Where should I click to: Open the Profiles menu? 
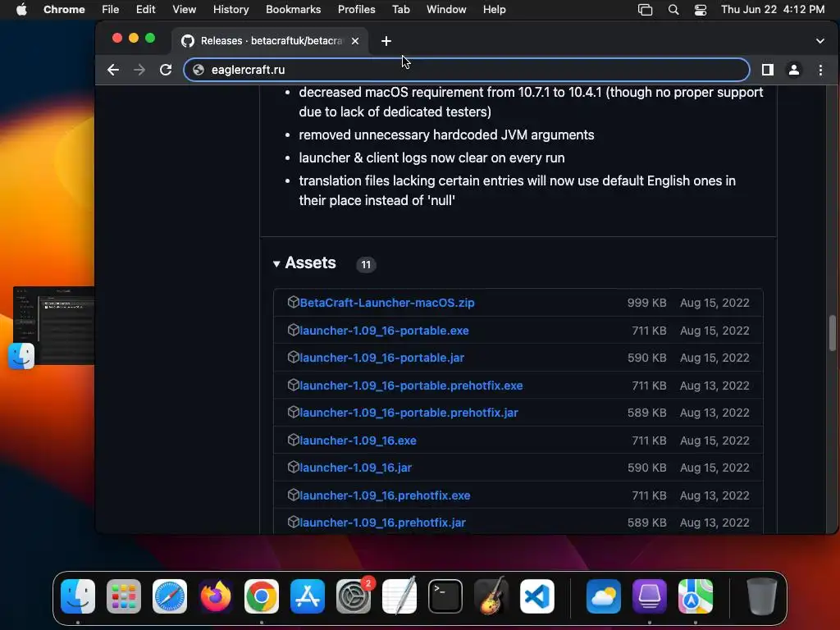click(x=356, y=10)
